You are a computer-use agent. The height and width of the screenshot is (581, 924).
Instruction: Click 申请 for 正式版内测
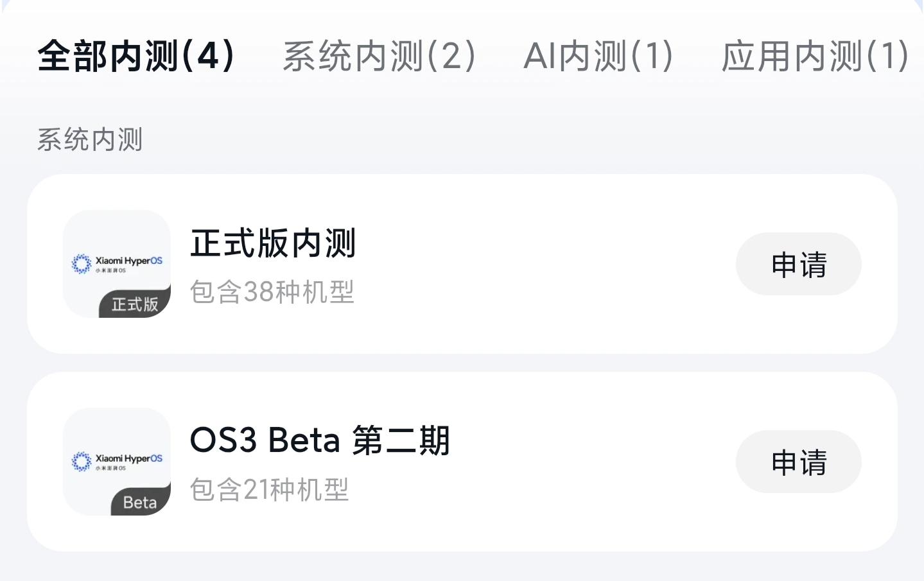point(798,264)
